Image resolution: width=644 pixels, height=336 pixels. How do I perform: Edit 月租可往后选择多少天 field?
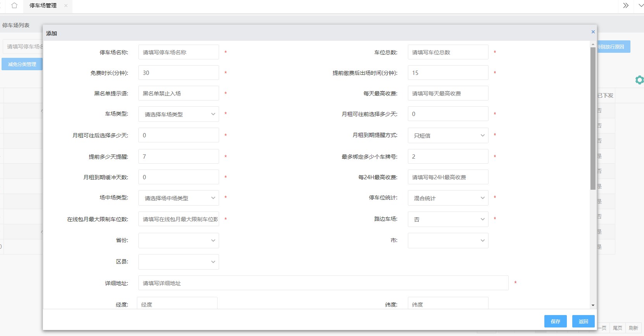coord(179,135)
